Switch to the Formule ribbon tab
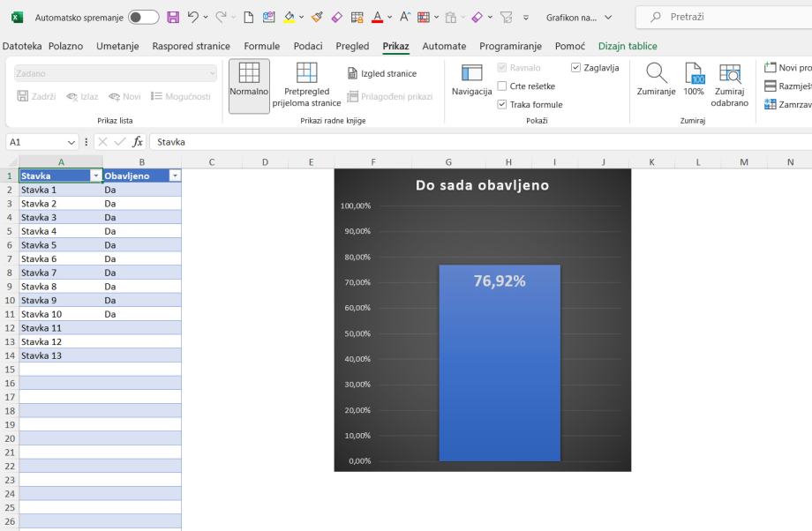 (262, 46)
